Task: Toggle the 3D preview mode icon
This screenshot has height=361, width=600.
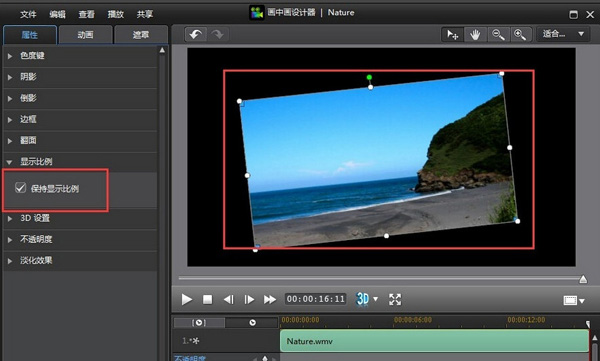Action: (x=362, y=299)
